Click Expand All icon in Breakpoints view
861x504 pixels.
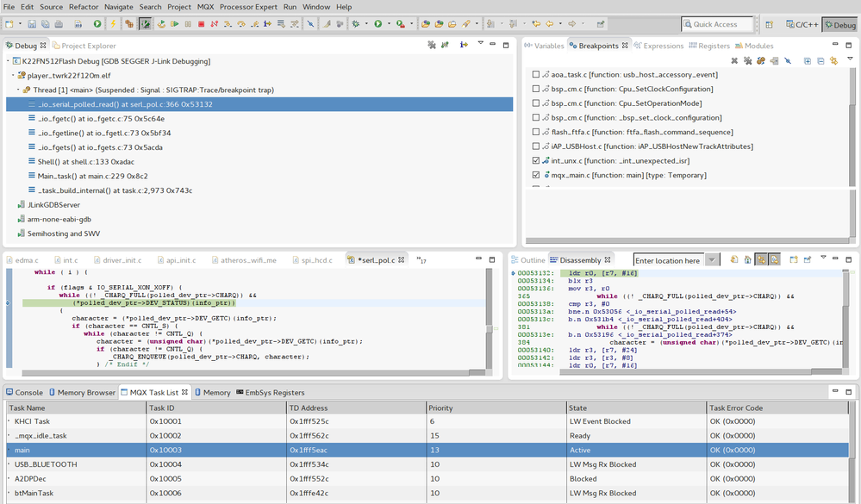808,61
